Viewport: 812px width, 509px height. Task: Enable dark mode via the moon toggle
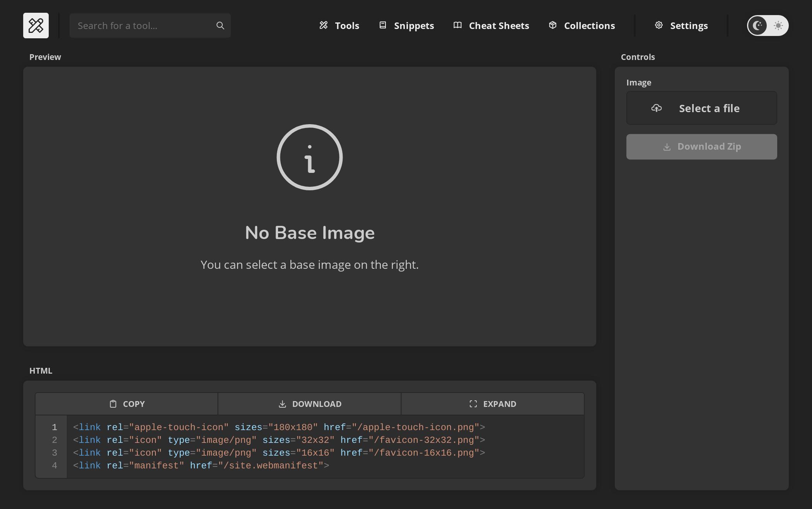click(x=757, y=25)
